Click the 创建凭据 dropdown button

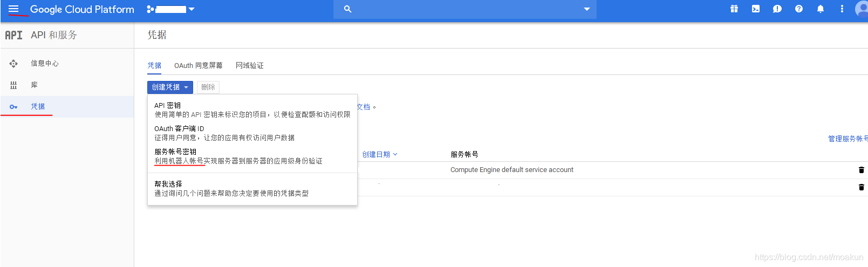pos(170,87)
